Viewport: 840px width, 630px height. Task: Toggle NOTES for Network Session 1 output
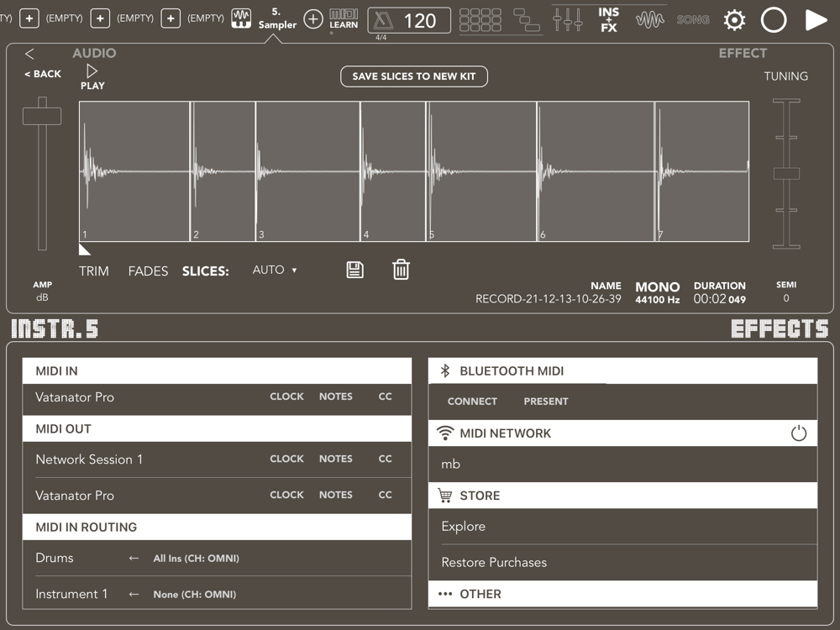pos(335,459)
